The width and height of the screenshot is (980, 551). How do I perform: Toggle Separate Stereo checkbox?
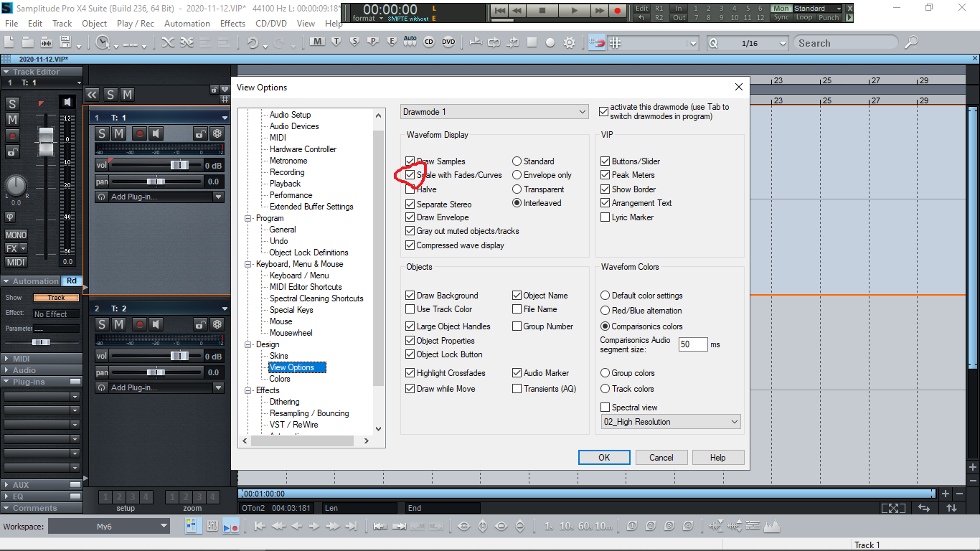pos(410,204)
